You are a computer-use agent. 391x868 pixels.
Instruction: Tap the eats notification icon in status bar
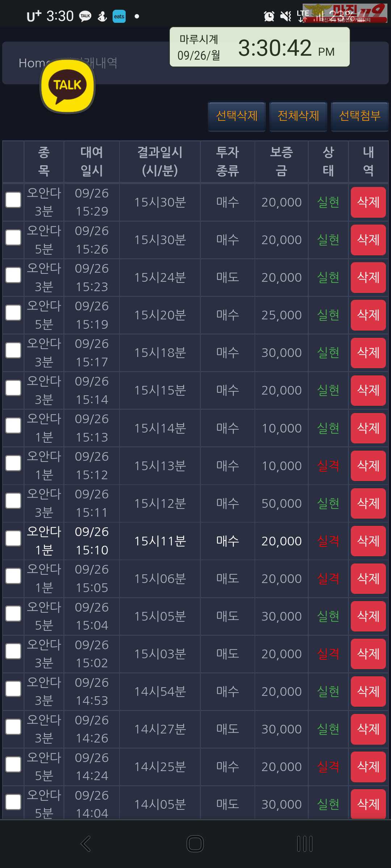[x=119, y=16]
